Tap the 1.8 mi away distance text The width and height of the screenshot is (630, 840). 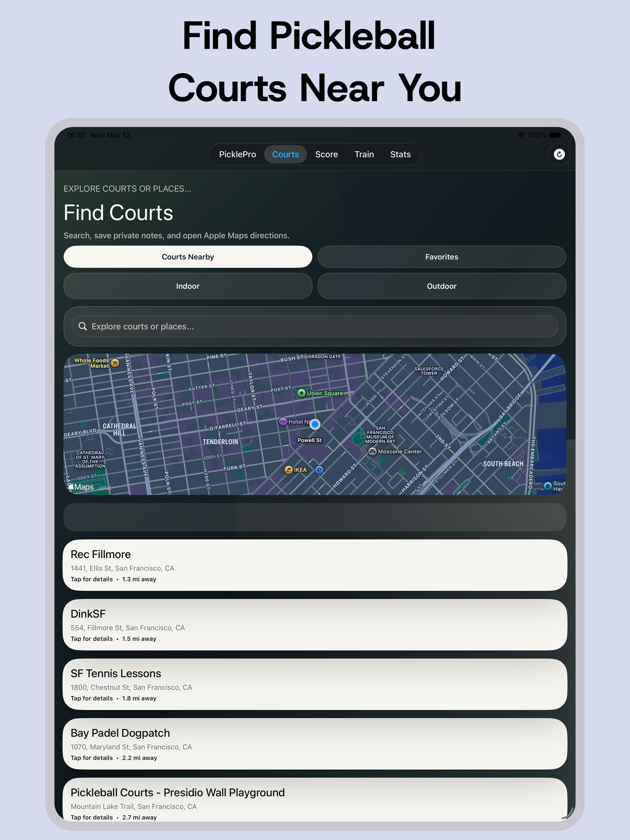(x=139, y=698)
